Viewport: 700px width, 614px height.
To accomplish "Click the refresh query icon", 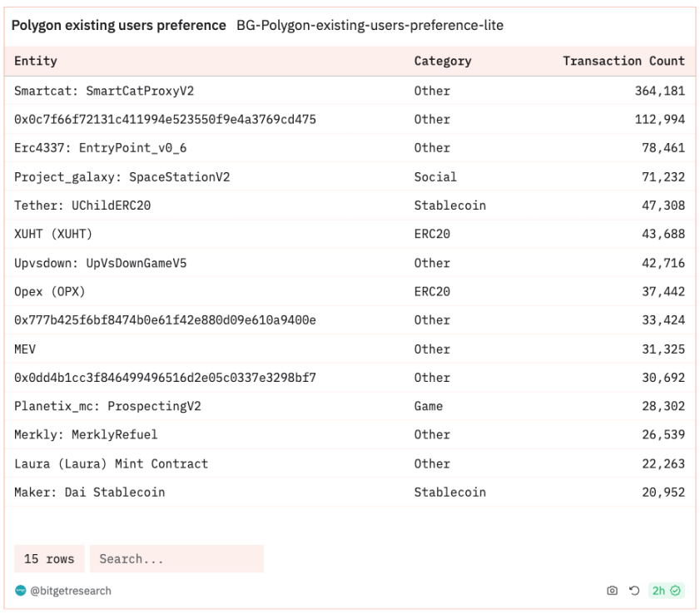I will (634, 591).
